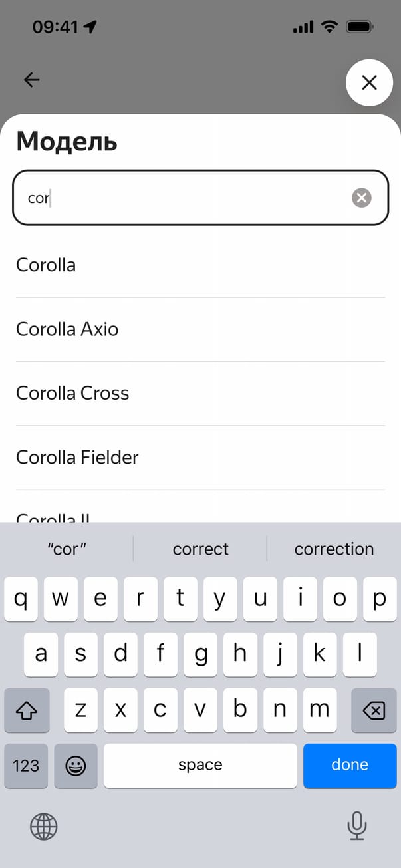Type the letter o key
Viewport: 401px width, 868px height.
point(340,599)
